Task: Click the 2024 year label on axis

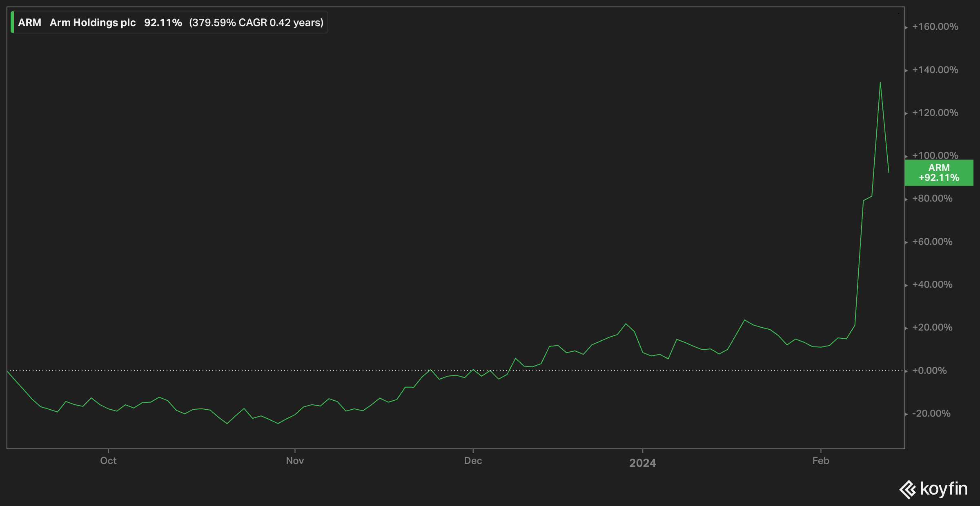Action: pos(642,463)
